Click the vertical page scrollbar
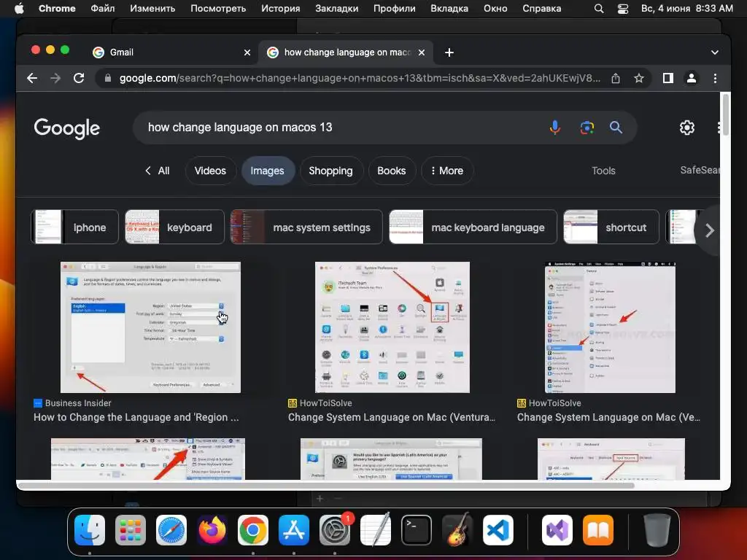 click(725, 114)
